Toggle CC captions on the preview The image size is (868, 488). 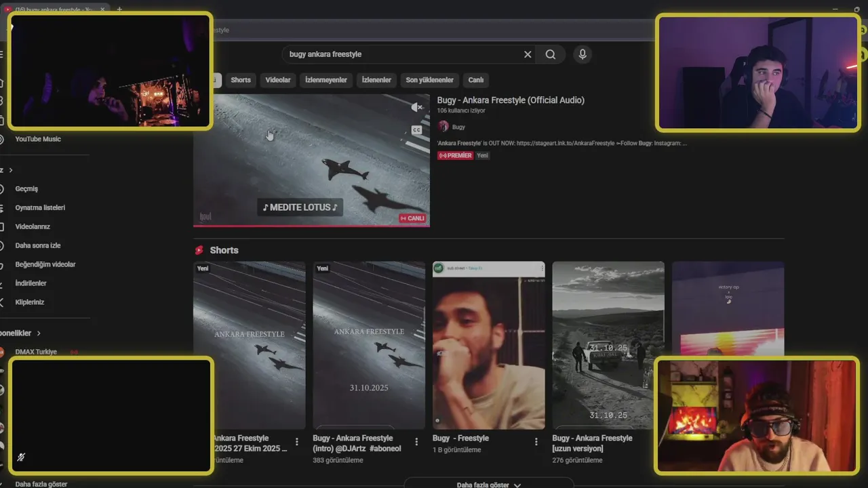click(417, 129)
